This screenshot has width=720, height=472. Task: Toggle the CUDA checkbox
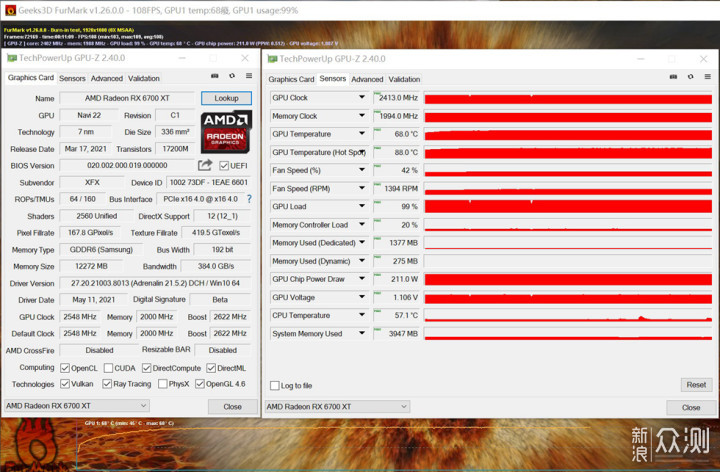pyautogui.click(x=108, y=368)
